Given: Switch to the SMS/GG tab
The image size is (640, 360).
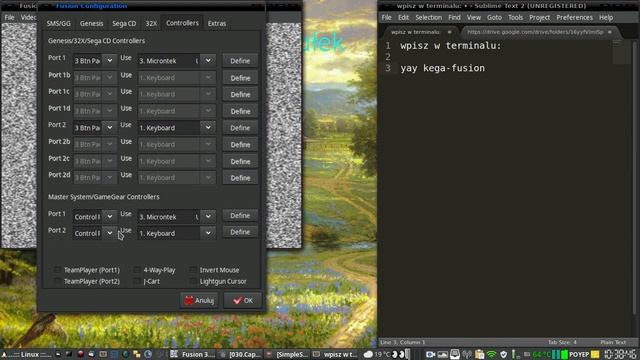Looking at the screenshot, I should [58, 23].
